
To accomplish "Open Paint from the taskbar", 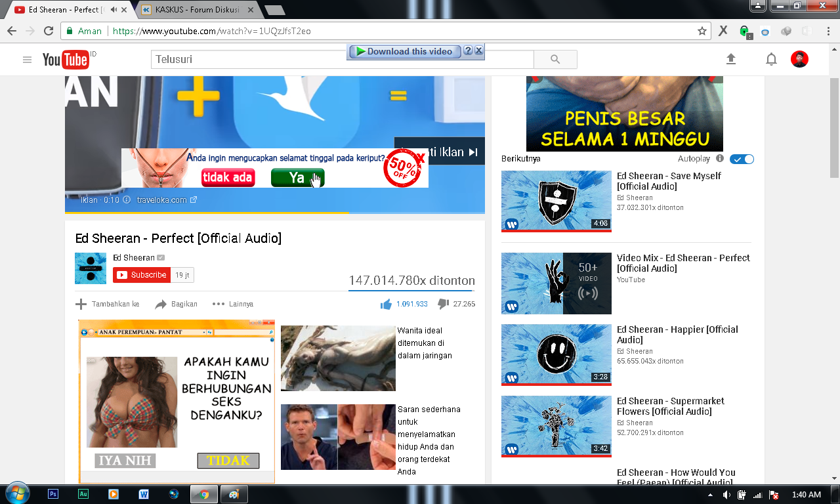I will click(x=233, y=494).
